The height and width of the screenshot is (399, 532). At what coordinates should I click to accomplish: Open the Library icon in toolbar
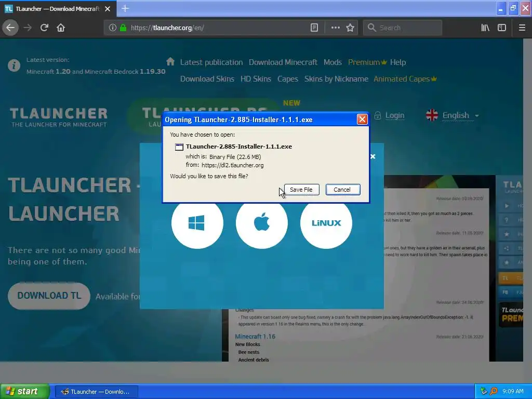(485, 28)
